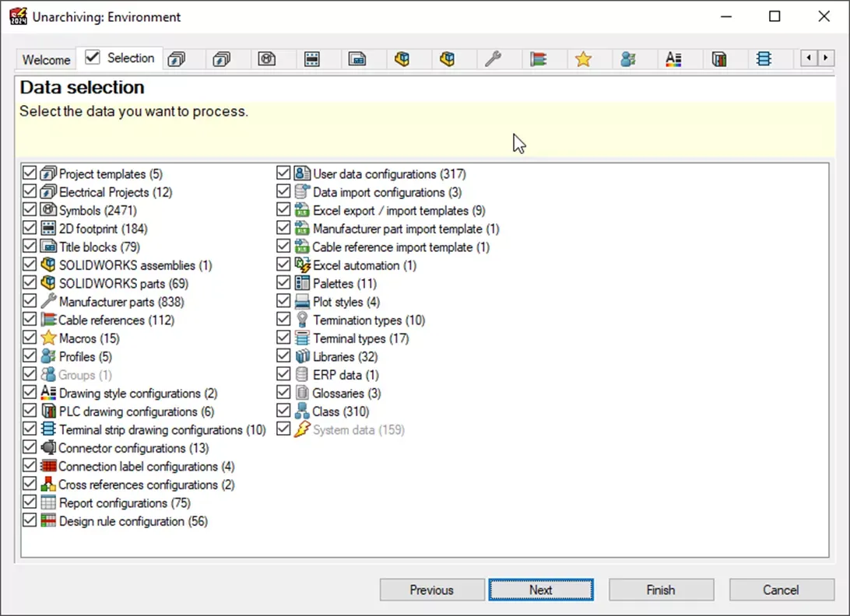Click the User data configurations icon

click(302, 173)
